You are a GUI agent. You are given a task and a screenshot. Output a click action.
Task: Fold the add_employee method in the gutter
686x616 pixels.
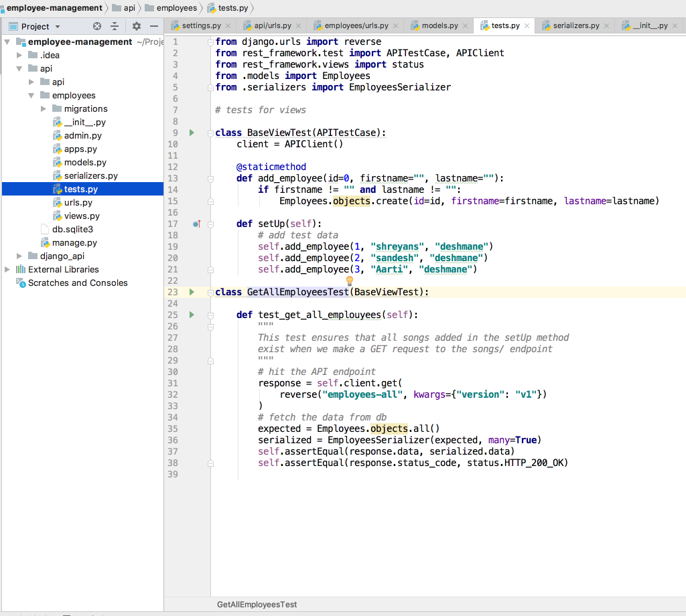tap(210, 178)
